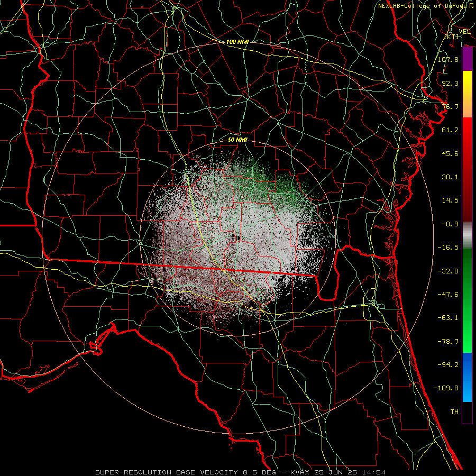The width and height of the screenshot is (476, 476).
Task: Click the 45.6 scale value
Action: pos(450,153)
